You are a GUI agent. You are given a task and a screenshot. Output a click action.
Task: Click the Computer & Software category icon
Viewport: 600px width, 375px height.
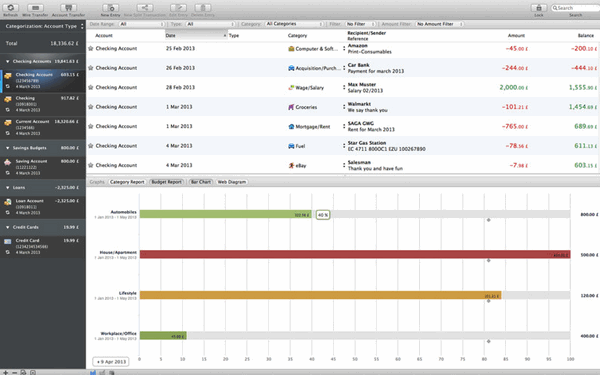click(291, 49)
